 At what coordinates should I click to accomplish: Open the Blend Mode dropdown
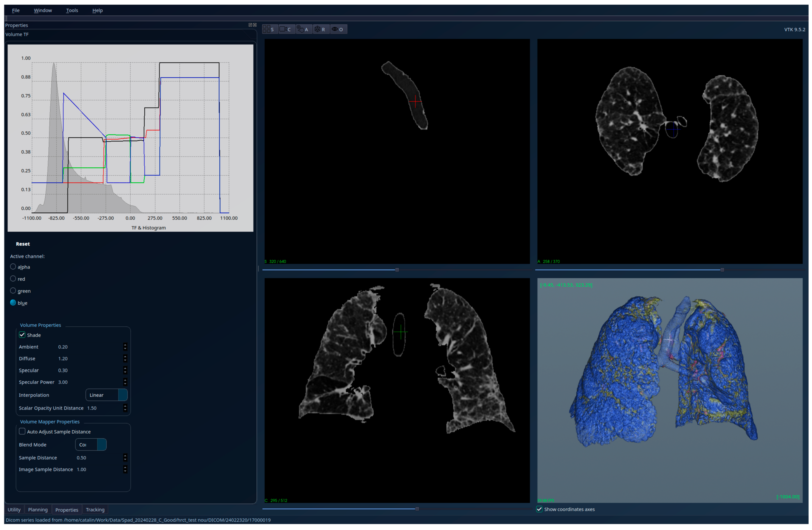point(91,445)
